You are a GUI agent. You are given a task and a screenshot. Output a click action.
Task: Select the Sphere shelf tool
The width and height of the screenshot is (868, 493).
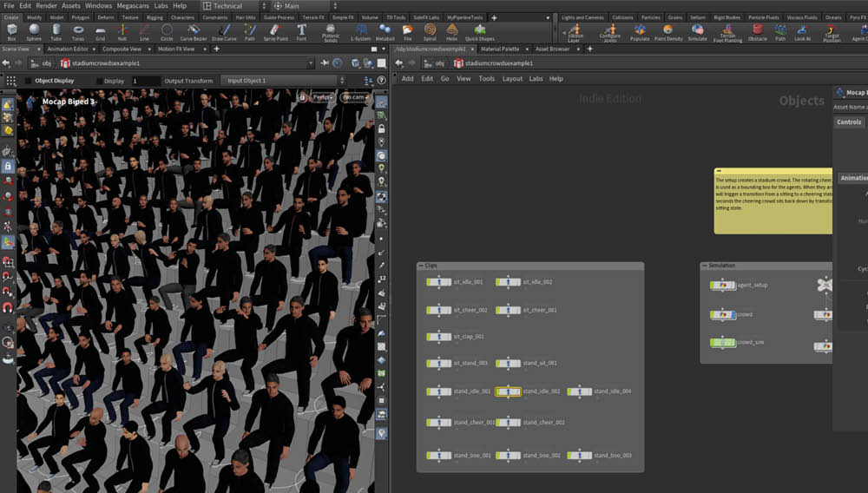tap(34, 32)
